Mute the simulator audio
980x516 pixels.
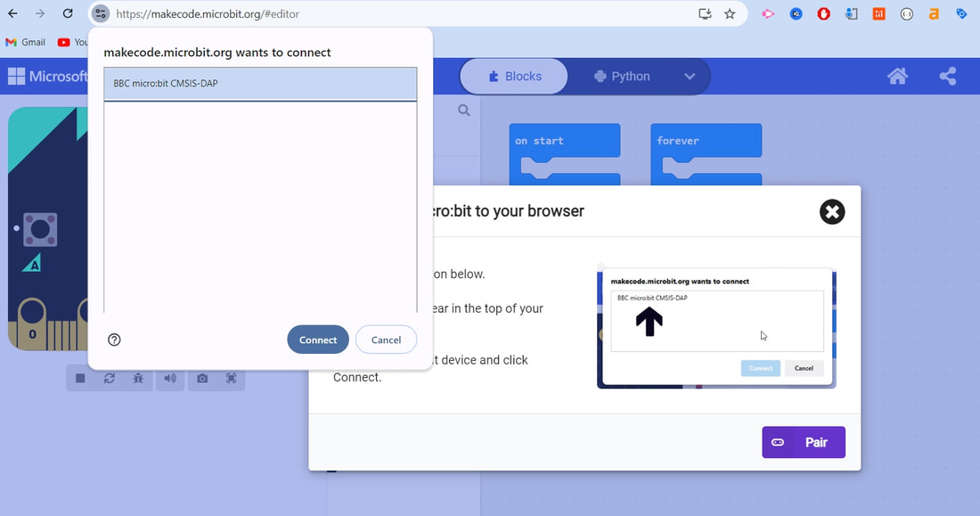[x=170, y=379]
